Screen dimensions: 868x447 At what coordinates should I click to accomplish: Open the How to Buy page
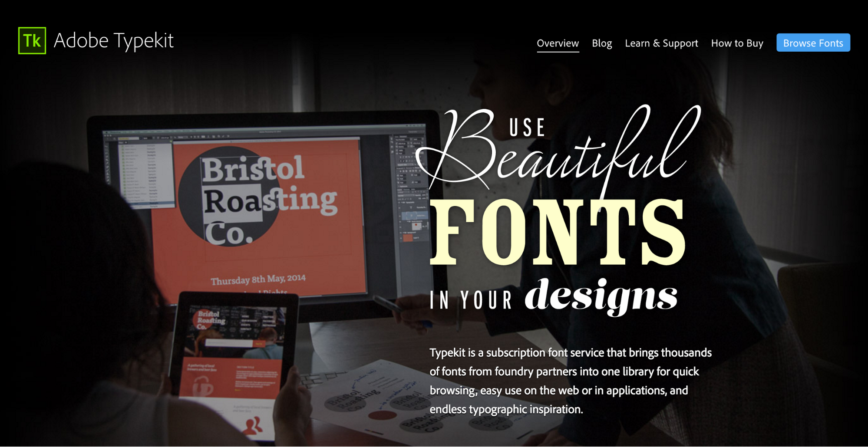pos(737,43)
